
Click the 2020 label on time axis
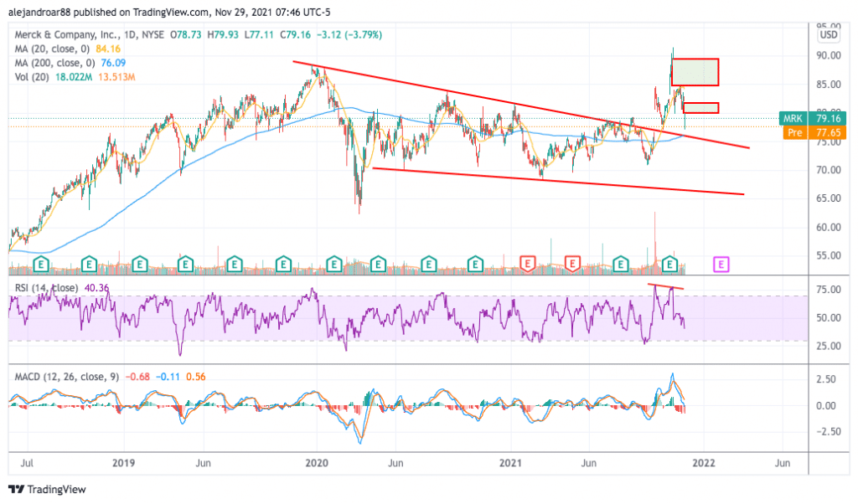317,463
